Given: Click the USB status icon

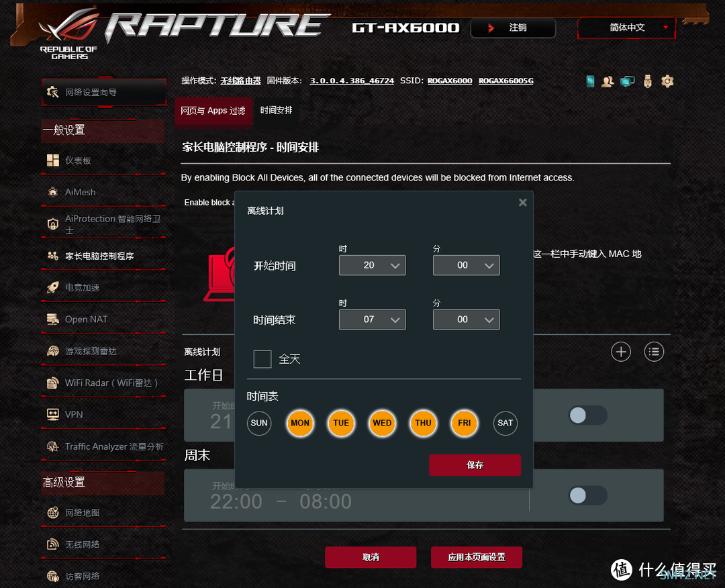Looking at the screenshot, I should pyautogui.click(x=647, y=81).
